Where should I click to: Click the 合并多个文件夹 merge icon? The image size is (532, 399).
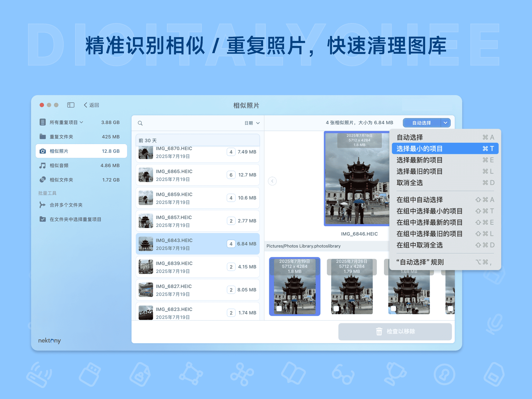(43, 205)
